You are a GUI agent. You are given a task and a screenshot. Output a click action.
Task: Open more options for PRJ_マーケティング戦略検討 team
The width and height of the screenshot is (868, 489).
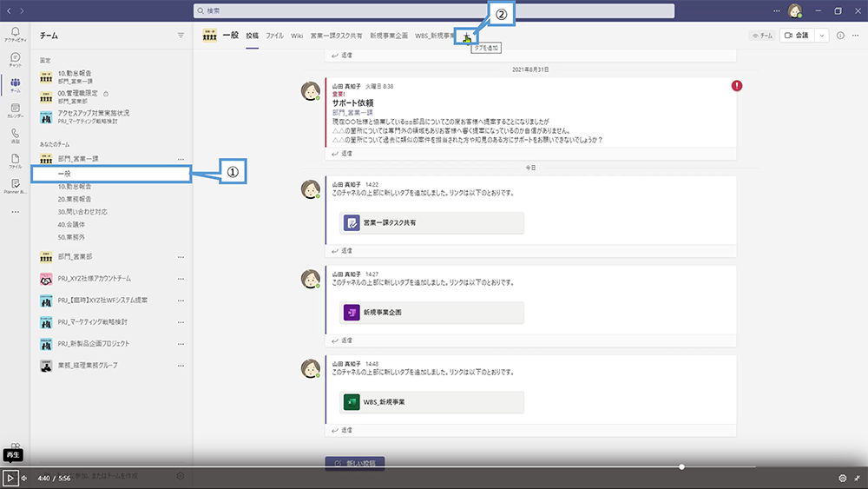(181, 322)
